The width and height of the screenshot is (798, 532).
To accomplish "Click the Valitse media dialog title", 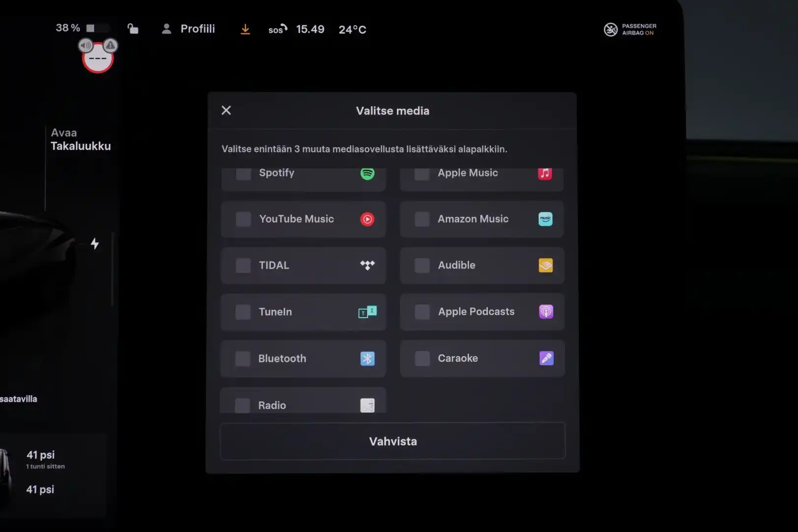I will [393, 111].
